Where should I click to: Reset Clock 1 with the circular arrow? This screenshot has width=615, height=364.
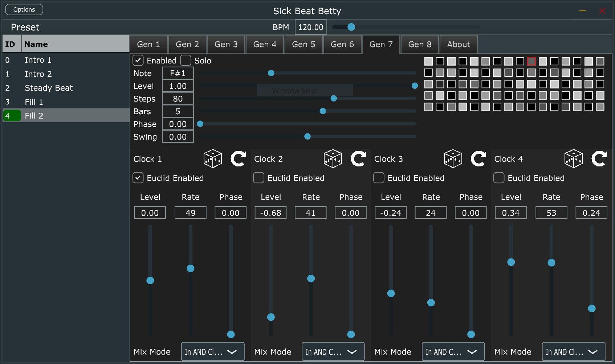point(238,159)
